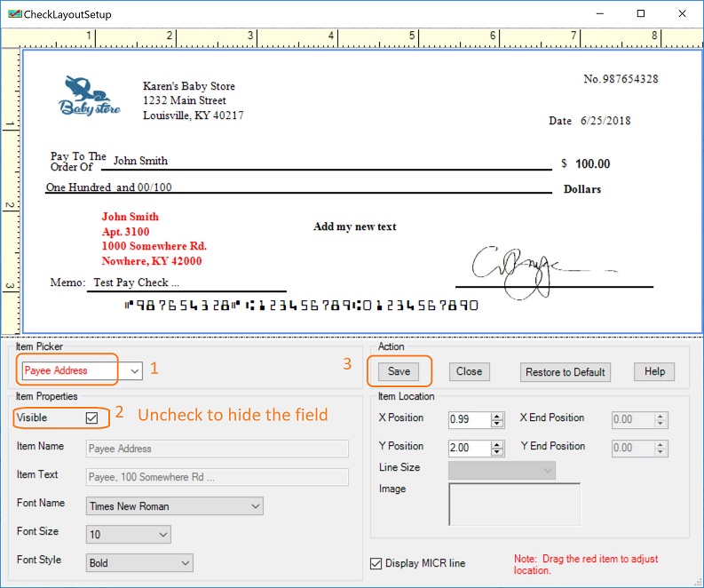This screenshot has width=704, height=588.
Task: Expand the Font Style dropdown
Action: point(185,563)
